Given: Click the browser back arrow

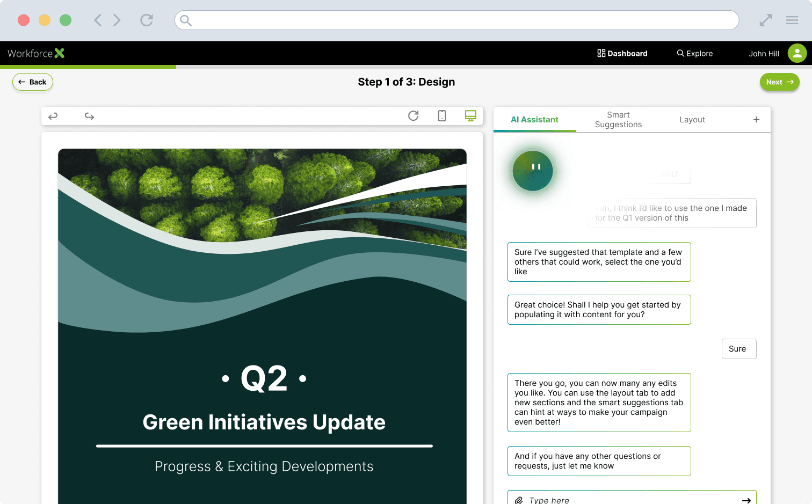Looking at the screenshot, I should [98, 20].
